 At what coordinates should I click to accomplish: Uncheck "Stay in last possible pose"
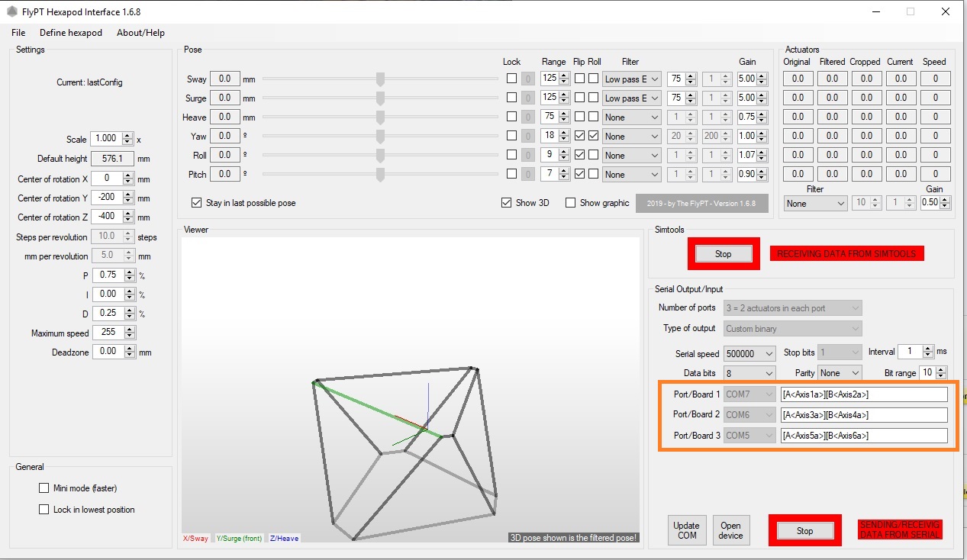coord(196,202)
